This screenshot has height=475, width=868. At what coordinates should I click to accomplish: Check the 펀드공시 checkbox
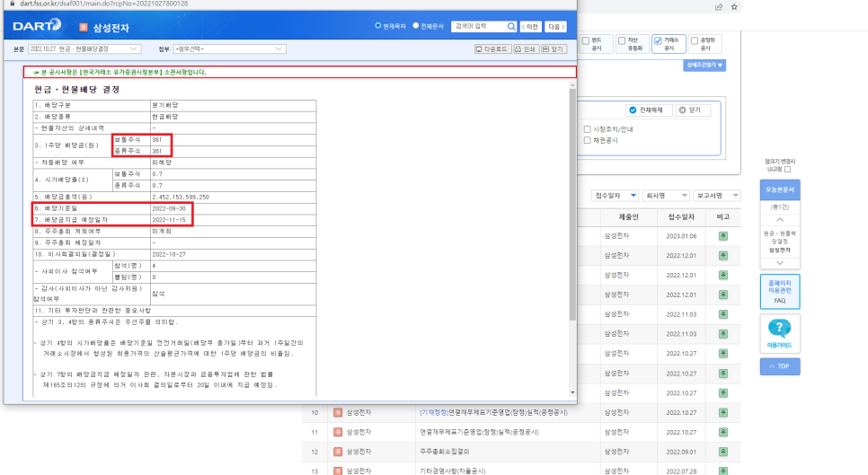[x=586, y=41]
